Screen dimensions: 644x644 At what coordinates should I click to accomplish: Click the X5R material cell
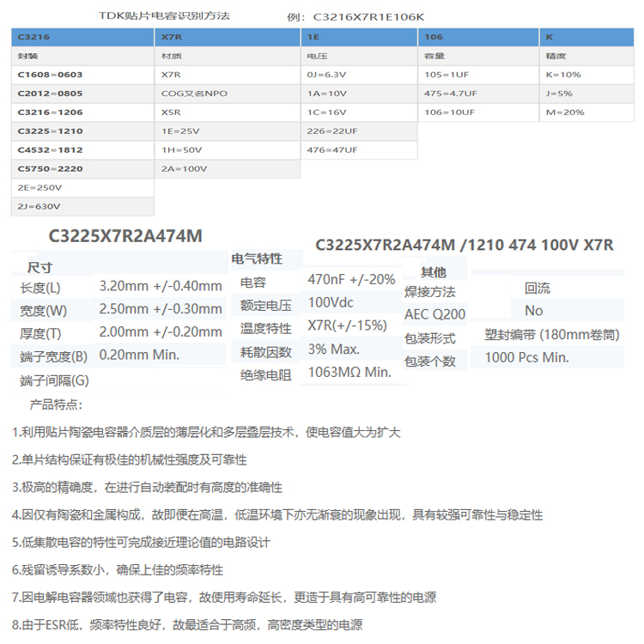coord(228,112)
